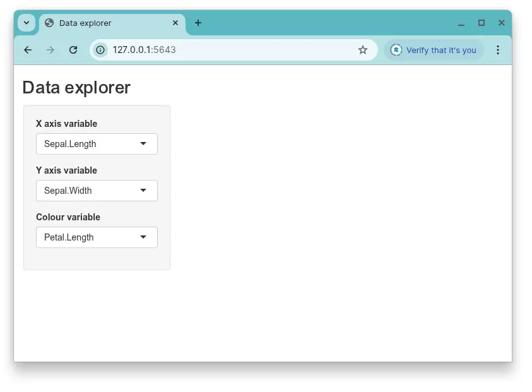Maximize the browser window
The height and width of the screenshot is (392, 532).
[481, 23]
